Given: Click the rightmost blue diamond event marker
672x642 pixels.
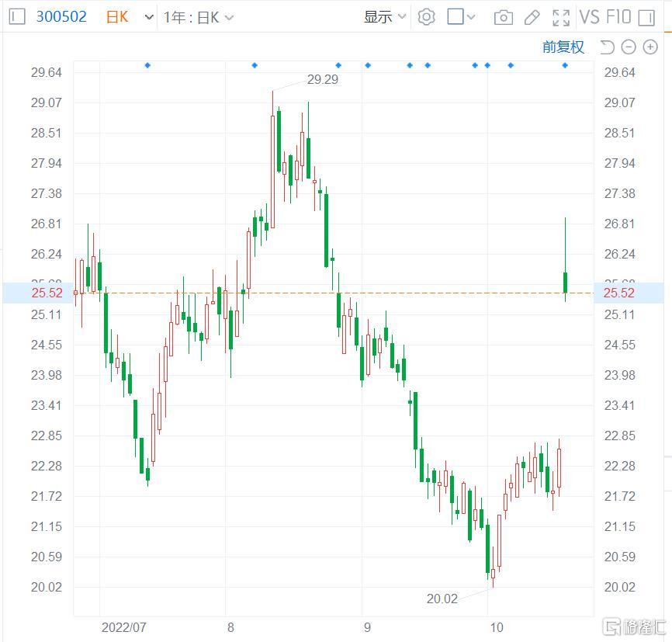Looking at the screenshot, I should click(x=565, y=65).
